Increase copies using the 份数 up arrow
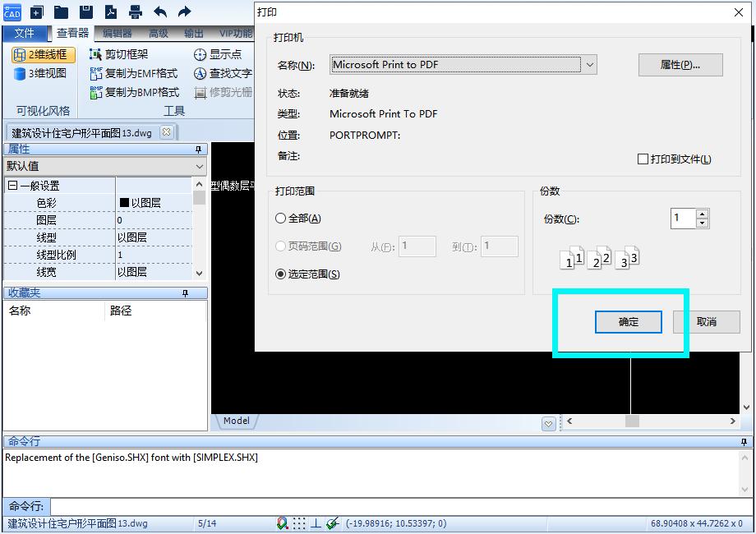 pos(703,213)
